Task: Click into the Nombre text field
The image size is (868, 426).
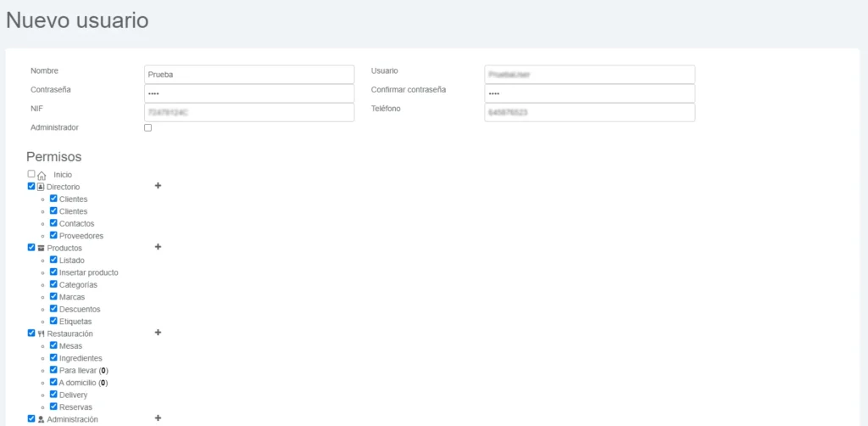Action: tap(249, 75)
